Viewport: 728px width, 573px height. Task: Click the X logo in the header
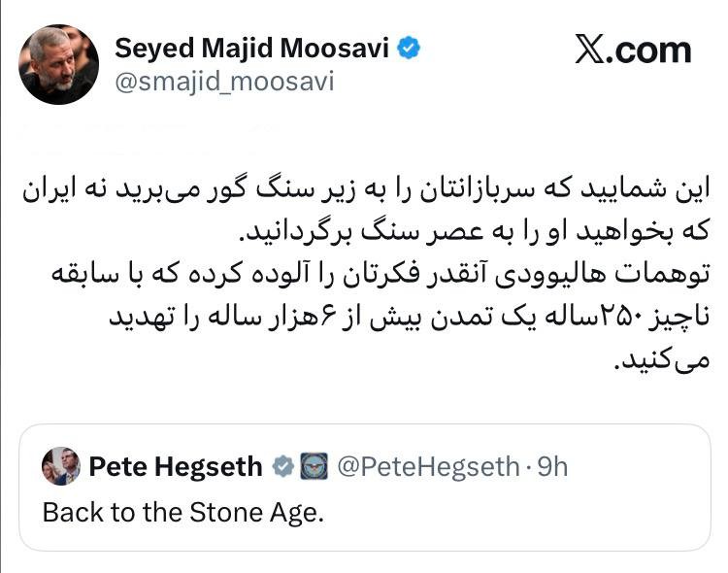(591, 50)
